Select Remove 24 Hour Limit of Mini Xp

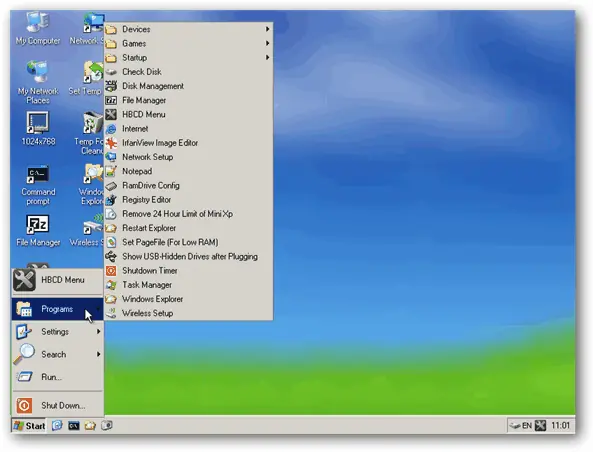pyautogui.click(x=188, y=214)
